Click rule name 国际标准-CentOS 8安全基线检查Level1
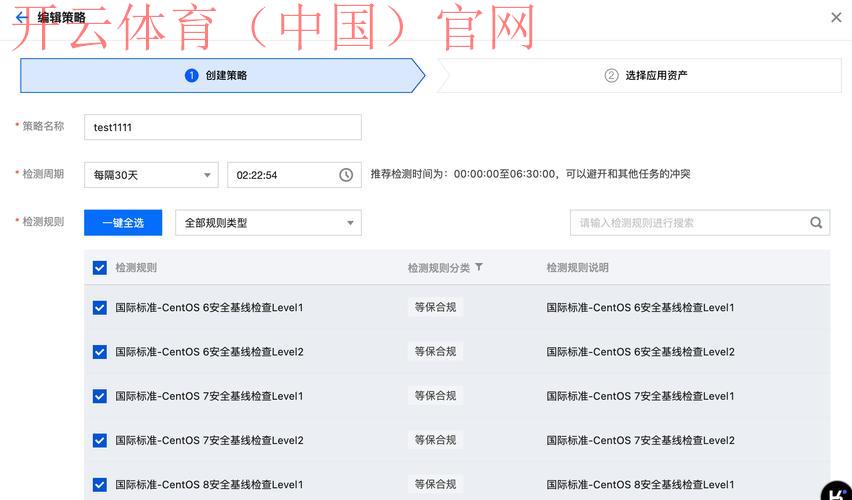The image size is (852, 500). click(209, 485)
